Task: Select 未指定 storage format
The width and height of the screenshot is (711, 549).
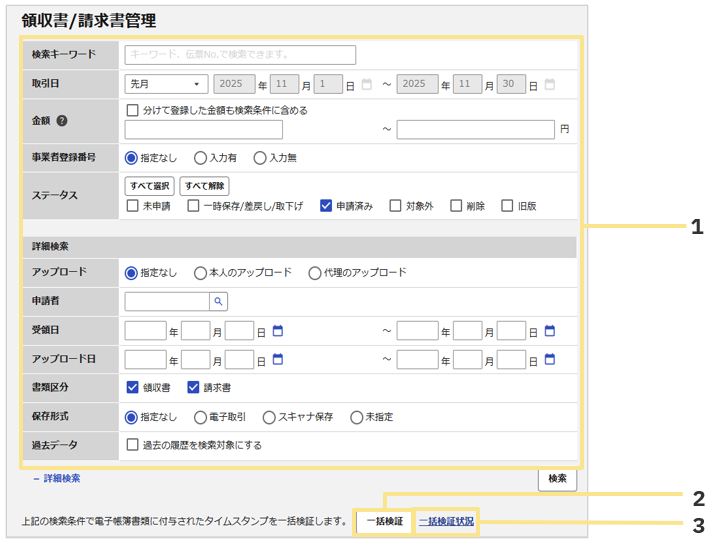Action: pos(356,417)
